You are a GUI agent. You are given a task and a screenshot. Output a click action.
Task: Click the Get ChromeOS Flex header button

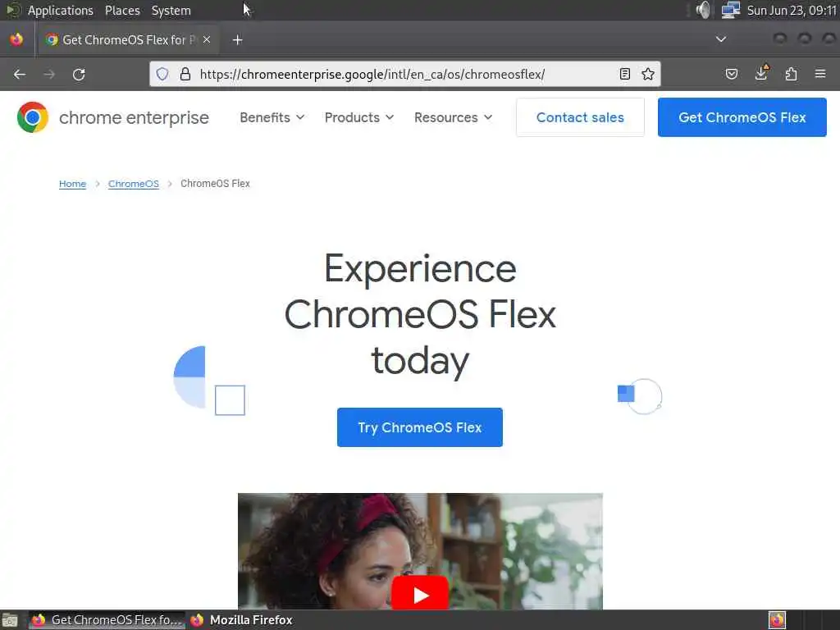[742, 117]
